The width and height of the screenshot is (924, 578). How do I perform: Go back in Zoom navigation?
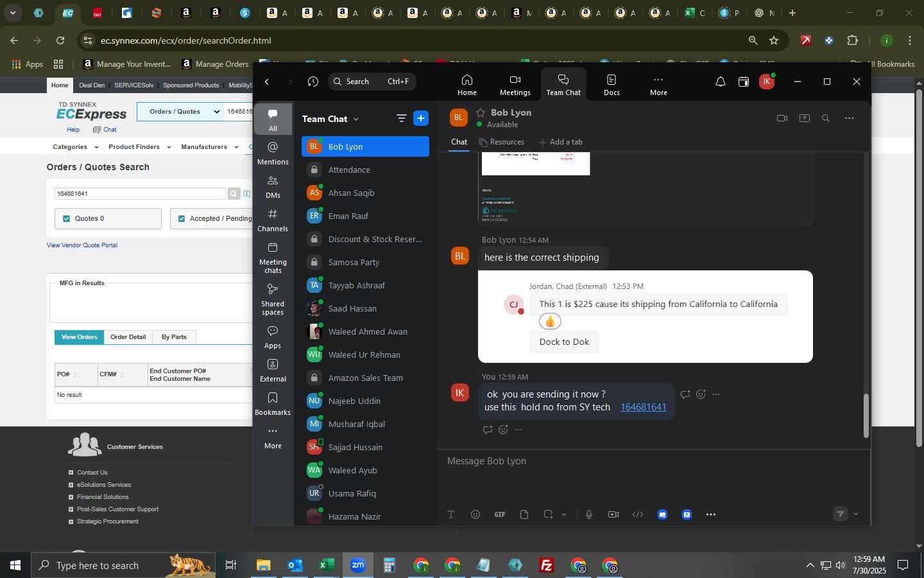click(267, 82)
